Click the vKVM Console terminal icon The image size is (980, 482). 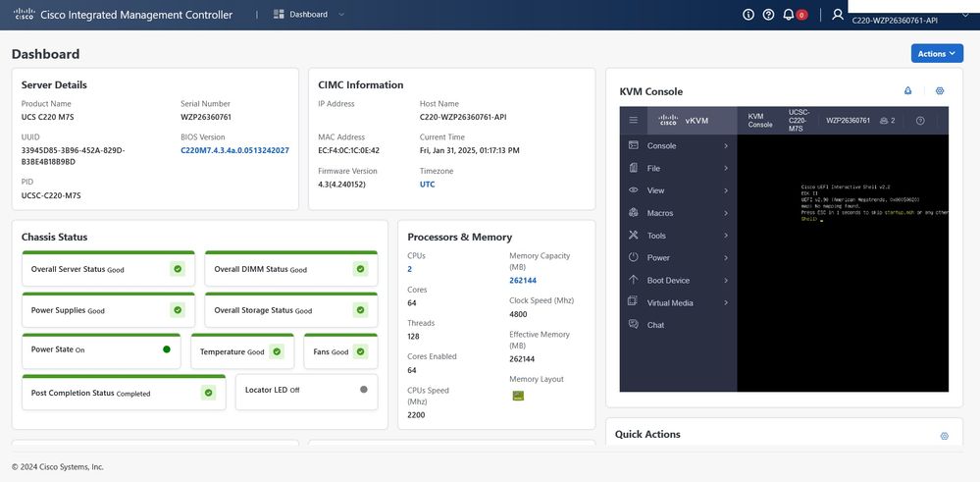pos(633,145)
